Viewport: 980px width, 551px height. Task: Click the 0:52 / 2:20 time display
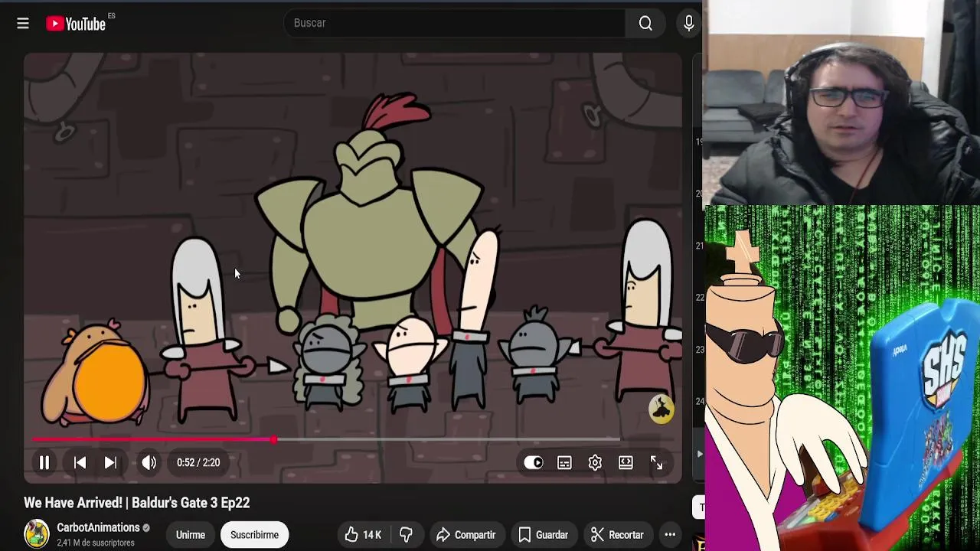click(198, 462)
